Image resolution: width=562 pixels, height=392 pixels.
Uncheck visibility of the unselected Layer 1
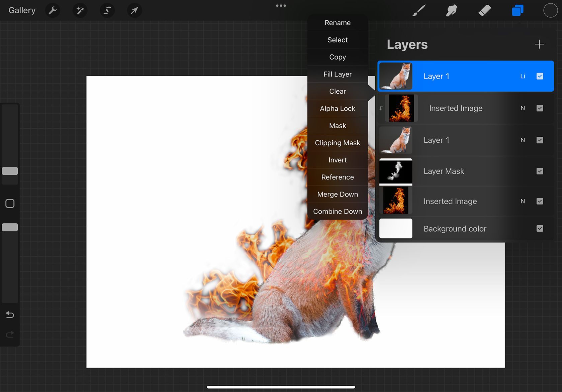540,140
